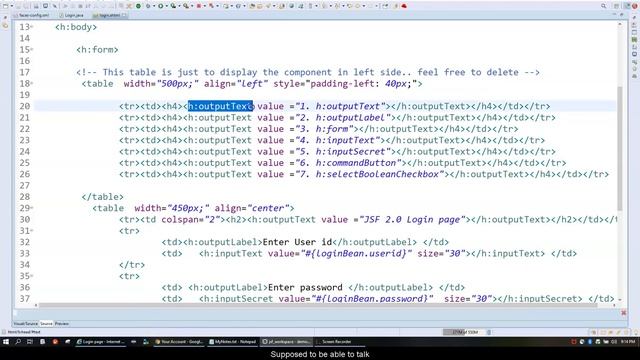
Task: Click the red X icon below the editor
Action: click(624, 313)
